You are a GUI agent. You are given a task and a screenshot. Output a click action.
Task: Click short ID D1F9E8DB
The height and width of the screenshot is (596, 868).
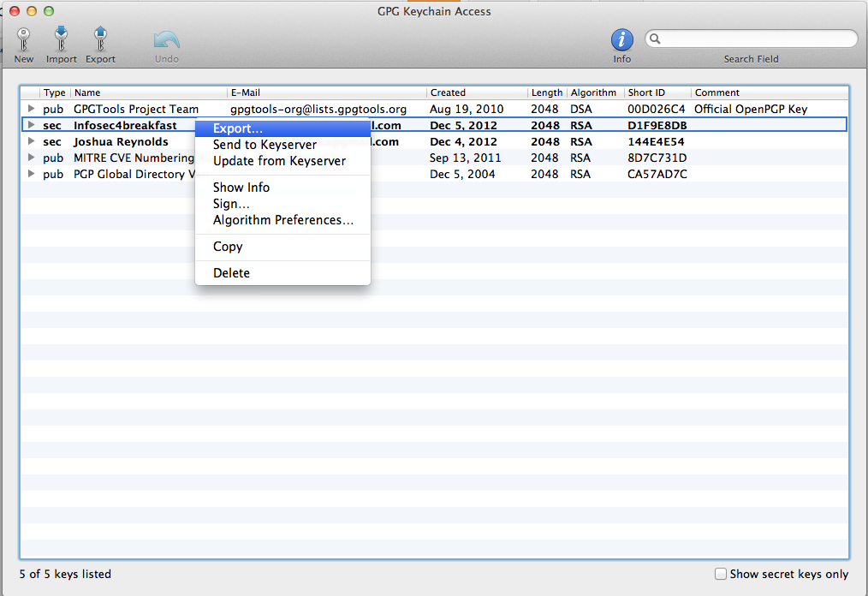tap(657, 126)
